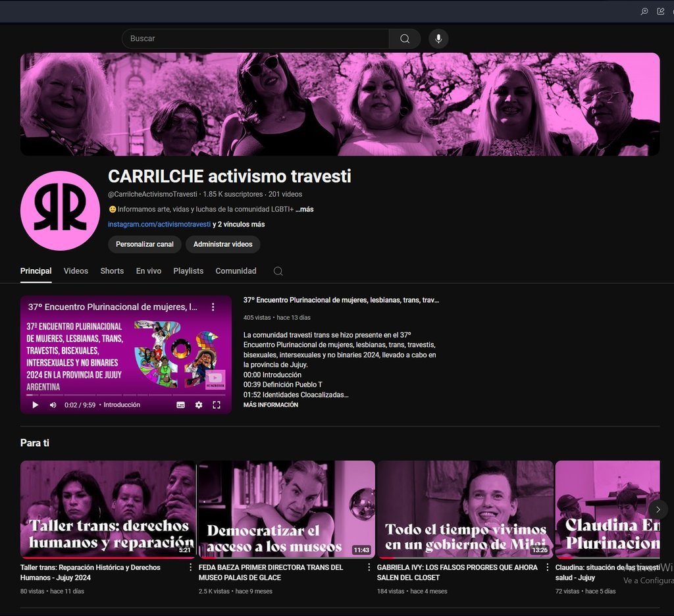Open FEDA BAEZA video title
This screenshot has height=616, width=674.
(271, 573)
